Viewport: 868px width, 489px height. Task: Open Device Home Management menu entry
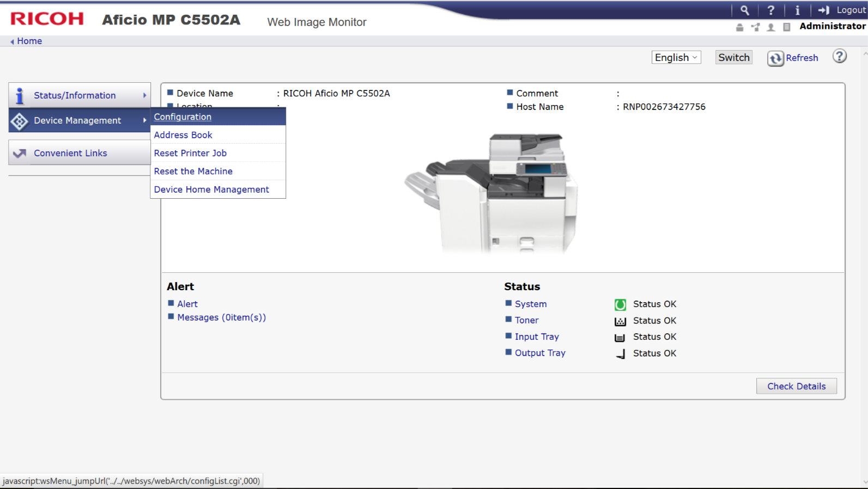218,190
